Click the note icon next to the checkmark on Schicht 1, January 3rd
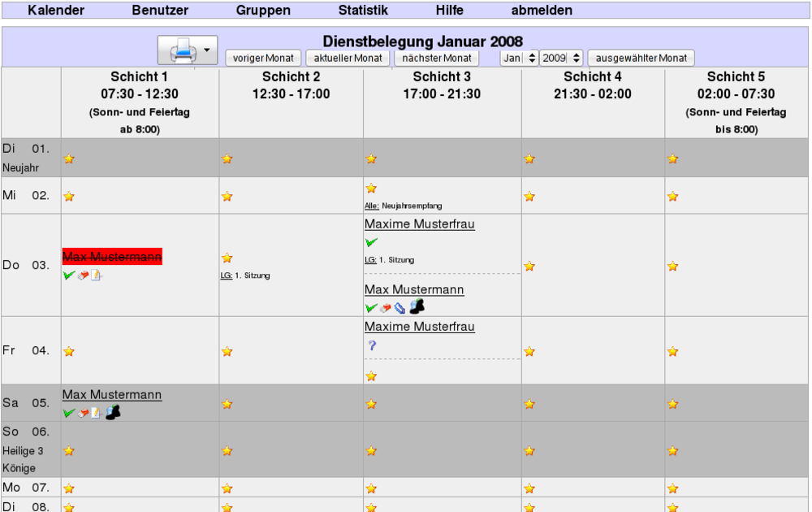This screenshot has height=512, width=812. pos(96,276)
